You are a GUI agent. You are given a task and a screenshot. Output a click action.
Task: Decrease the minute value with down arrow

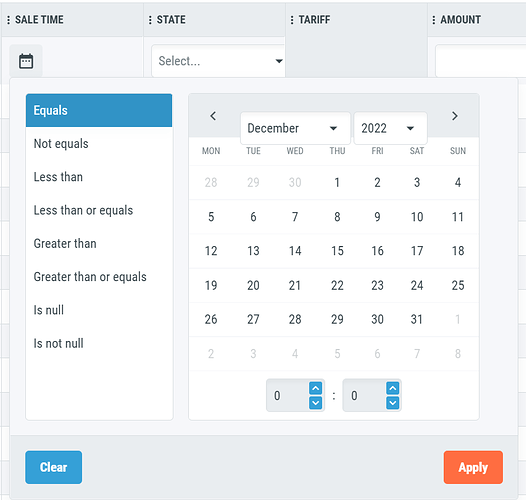(392, 402)
